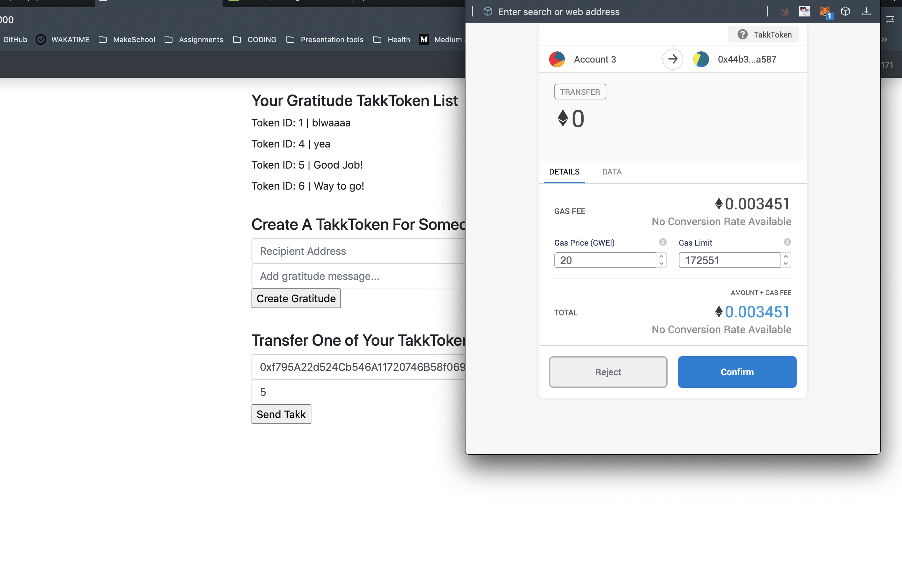The height and width of the screenshot is (588, 902).
Task: Click the Gas Limit info icon
Action: click(x=787, y=242)
